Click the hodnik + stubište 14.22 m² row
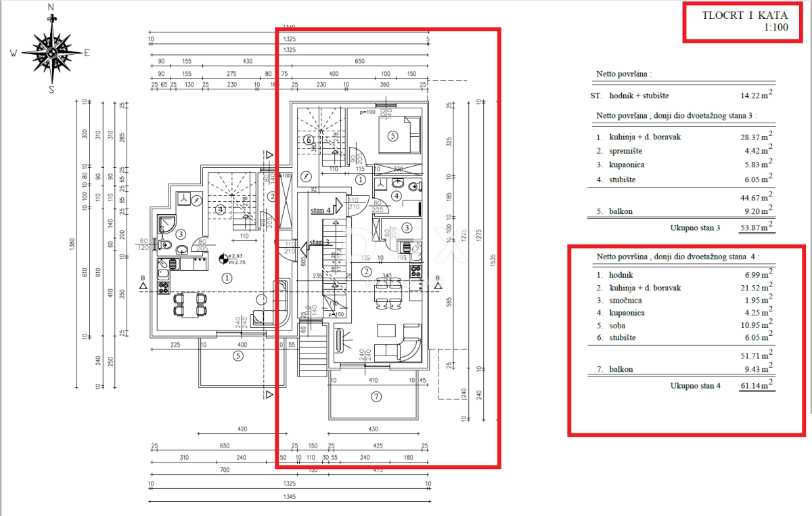This screenshot has width=812, height=516. tap(682, 96)
